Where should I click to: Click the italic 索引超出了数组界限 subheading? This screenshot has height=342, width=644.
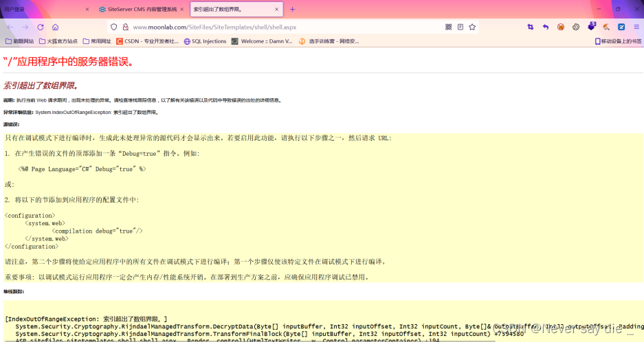pos(41,85)
